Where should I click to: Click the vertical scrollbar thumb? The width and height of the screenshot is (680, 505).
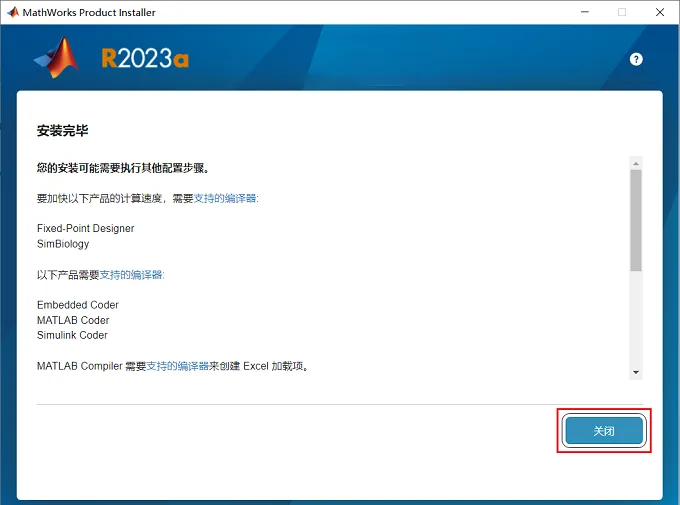(x=636, y=220)
